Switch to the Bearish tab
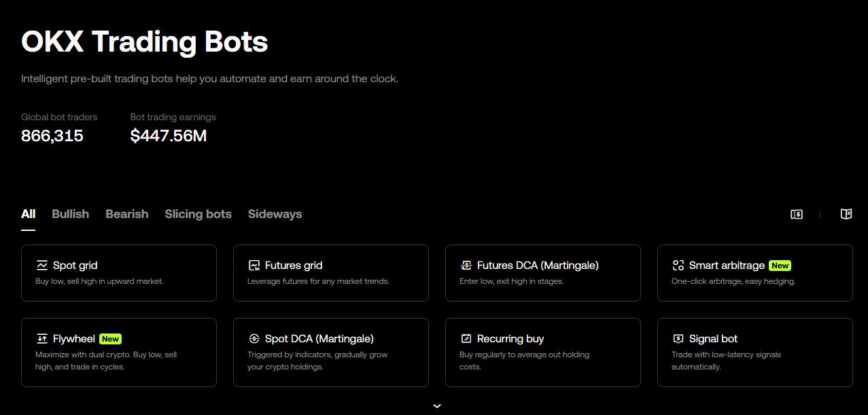This screenshot has height=415, width=868. click(x=127, y=214)
